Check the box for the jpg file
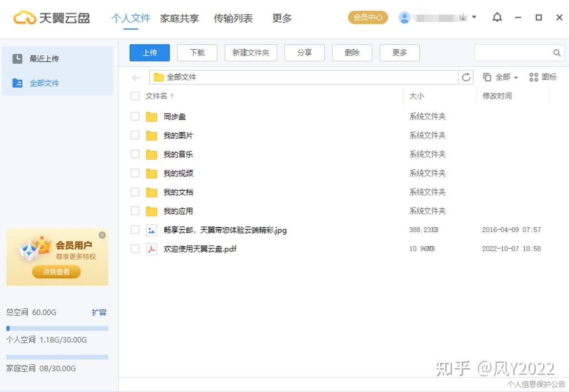Screen dimensions: 569x392 point(135,229)
